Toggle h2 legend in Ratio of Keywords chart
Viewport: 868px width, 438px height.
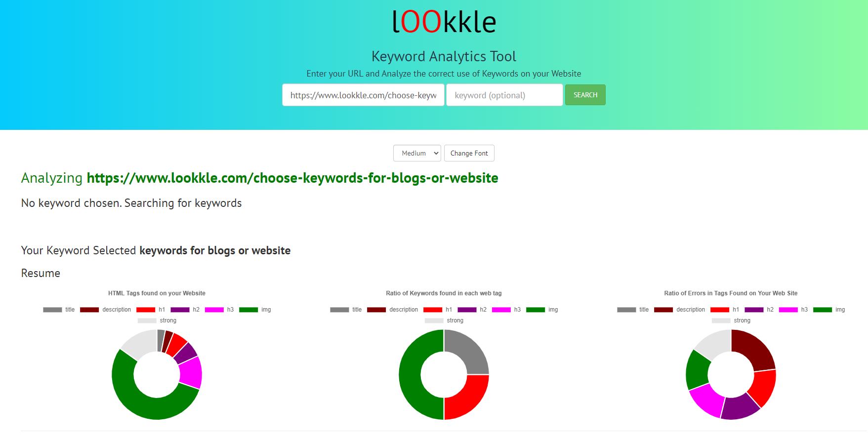tap(472, 310)
